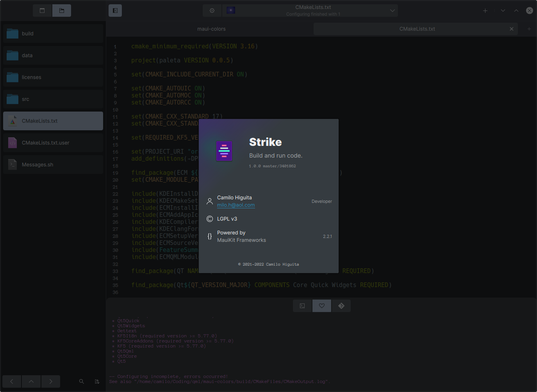Toggle the sidebar collapse button
537x392 pixels.
point(115,11)
